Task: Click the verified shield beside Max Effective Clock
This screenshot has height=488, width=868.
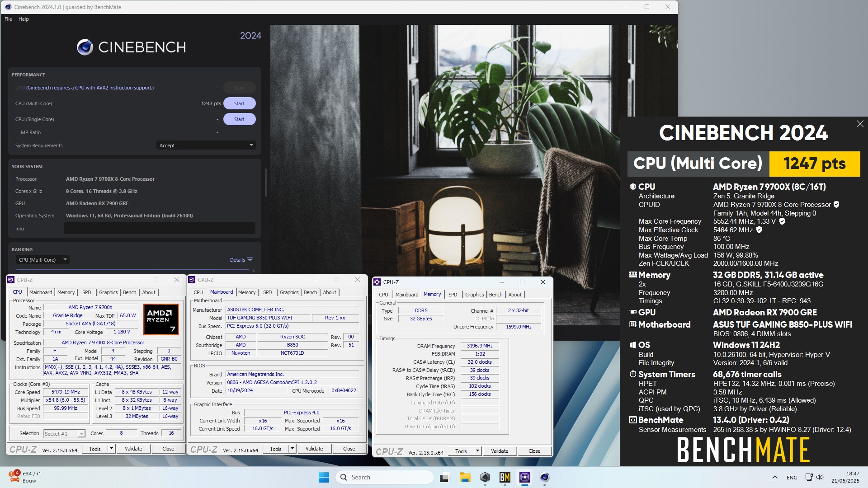Action: click(x=759, y=230)
